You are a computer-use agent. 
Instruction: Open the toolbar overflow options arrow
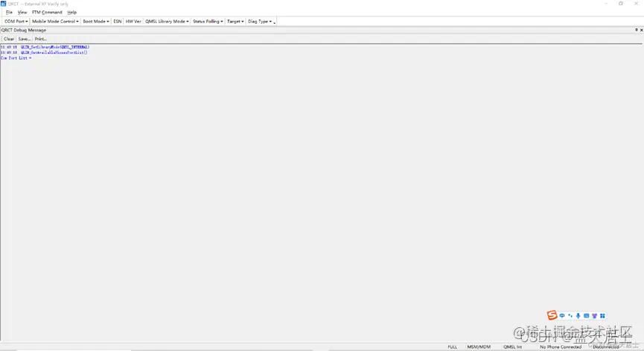click(275, 22)
